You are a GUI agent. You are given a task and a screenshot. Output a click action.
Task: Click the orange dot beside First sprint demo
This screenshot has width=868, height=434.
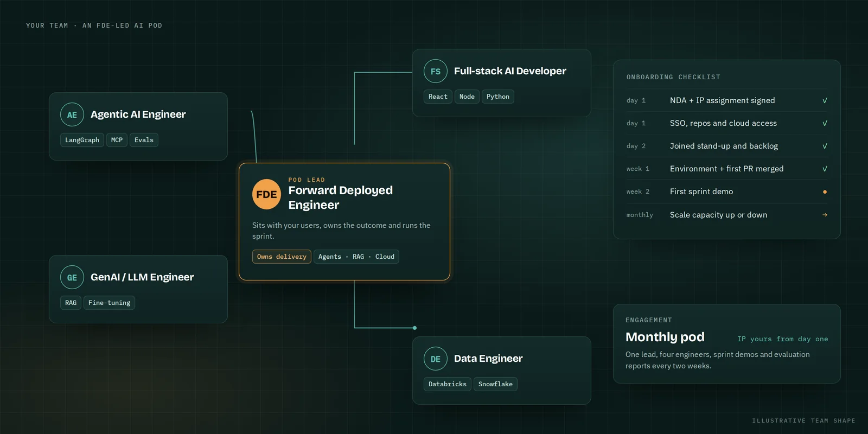pos(825,192)
